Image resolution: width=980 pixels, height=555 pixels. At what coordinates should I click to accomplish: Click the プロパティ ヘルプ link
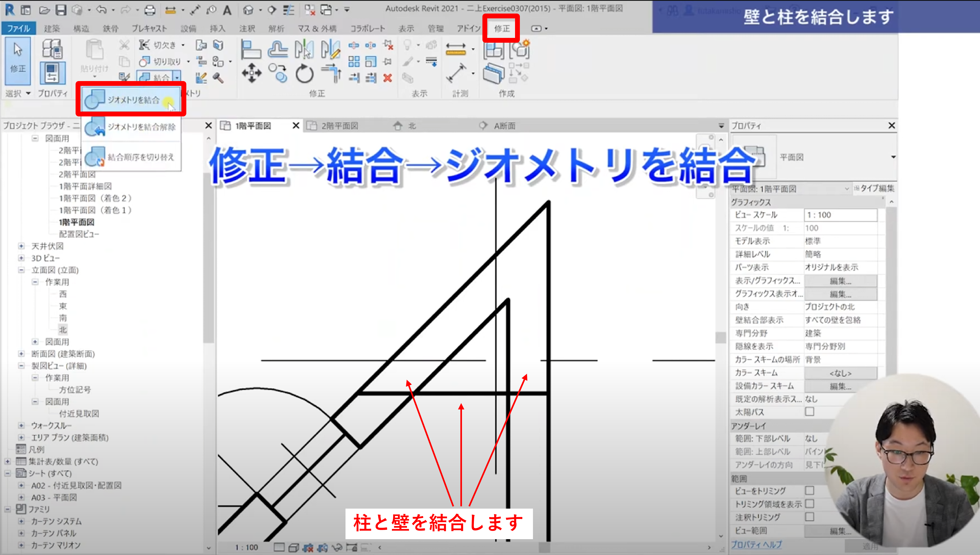[756, 544]
